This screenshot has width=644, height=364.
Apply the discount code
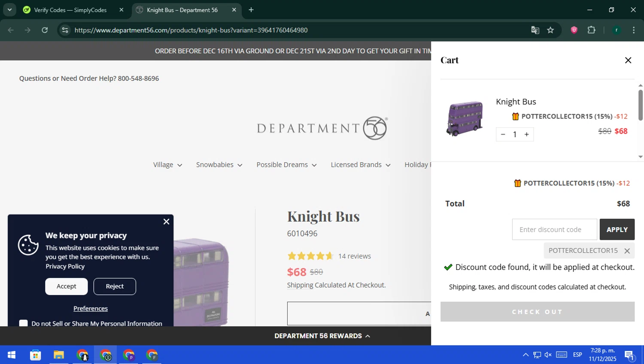tap(617, 229)
